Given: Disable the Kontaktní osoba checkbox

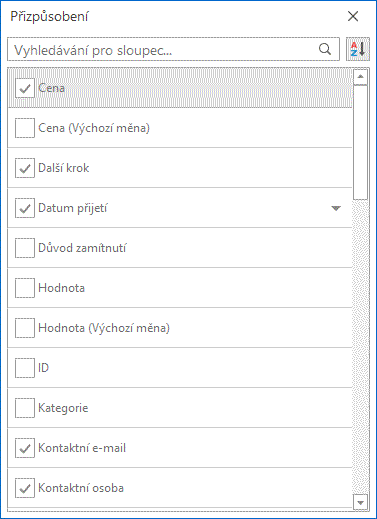Looking at the screenshot, I should point(25,488).
